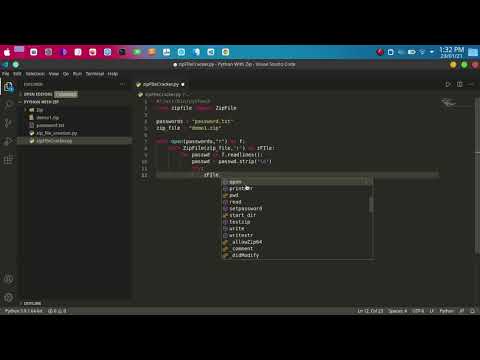Open the Source Control view

[9, 123]
